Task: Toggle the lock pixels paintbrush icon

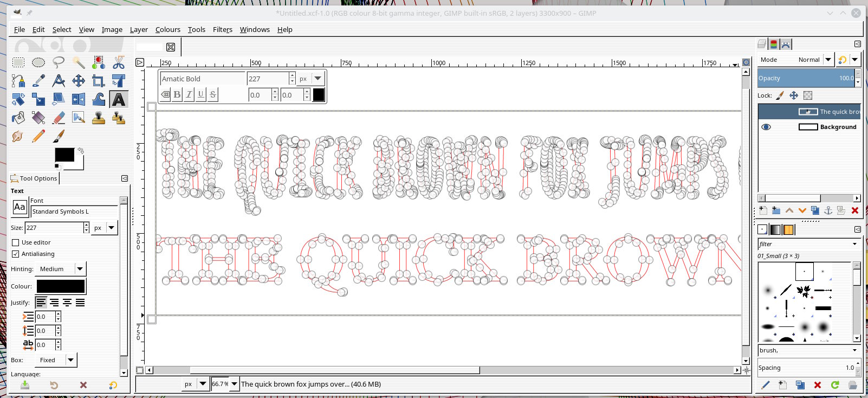Action: pyautogui.click(x=780, y=95)
